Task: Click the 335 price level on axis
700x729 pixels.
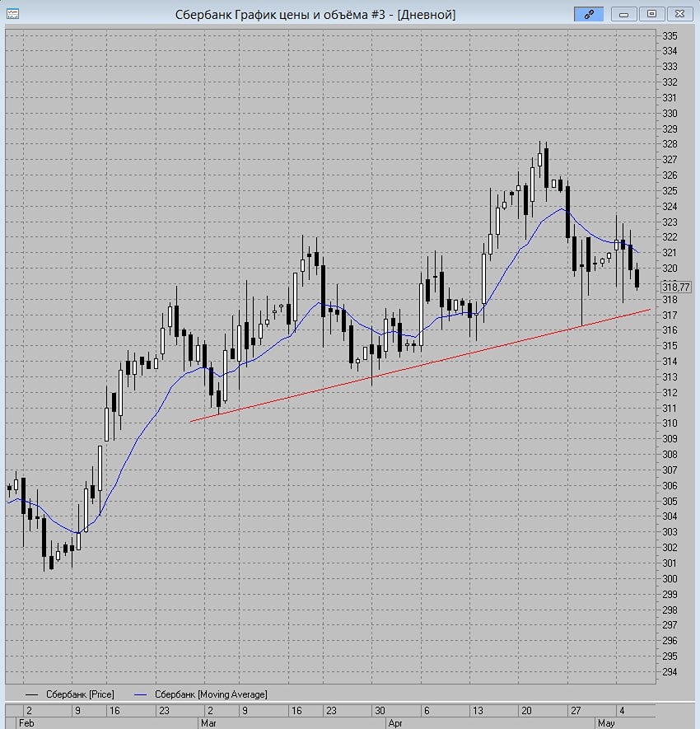Action: (x=670, y=35)
